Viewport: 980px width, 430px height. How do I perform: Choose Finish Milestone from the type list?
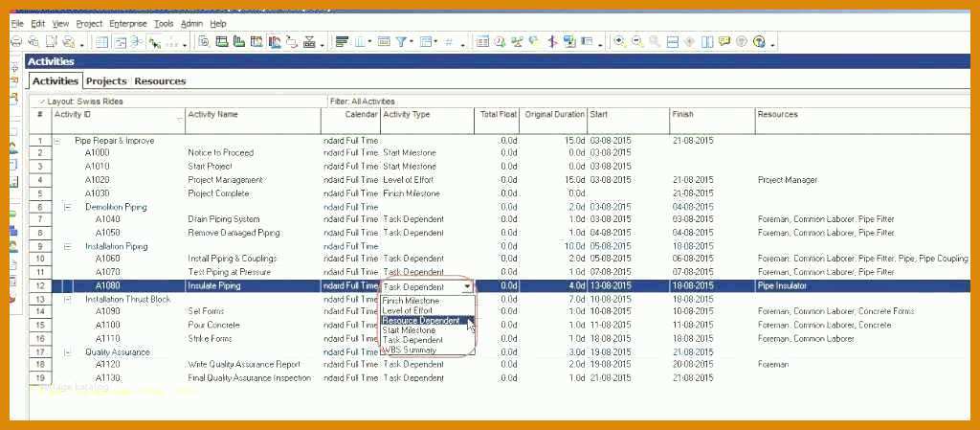tap(411, 301)
